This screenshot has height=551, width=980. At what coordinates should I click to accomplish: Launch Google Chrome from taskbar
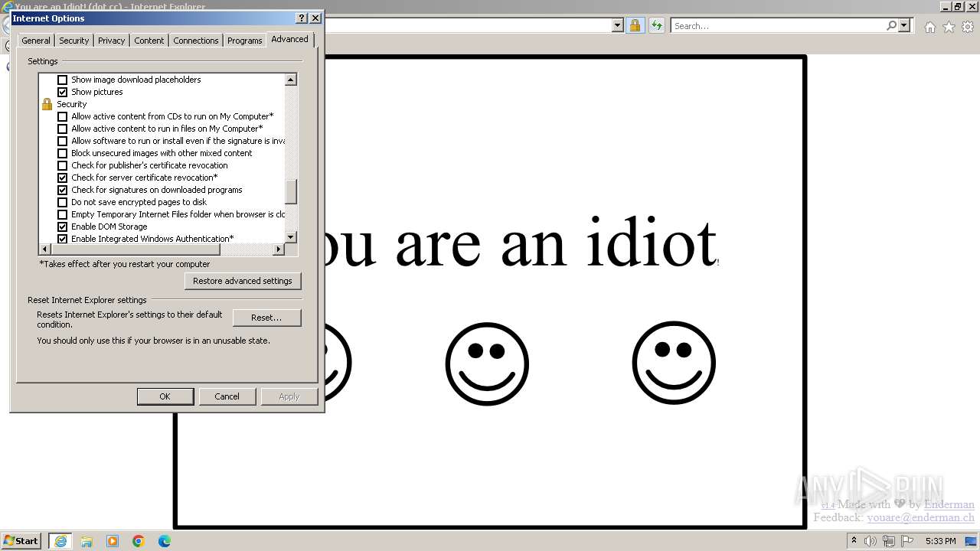pos(139,541)
